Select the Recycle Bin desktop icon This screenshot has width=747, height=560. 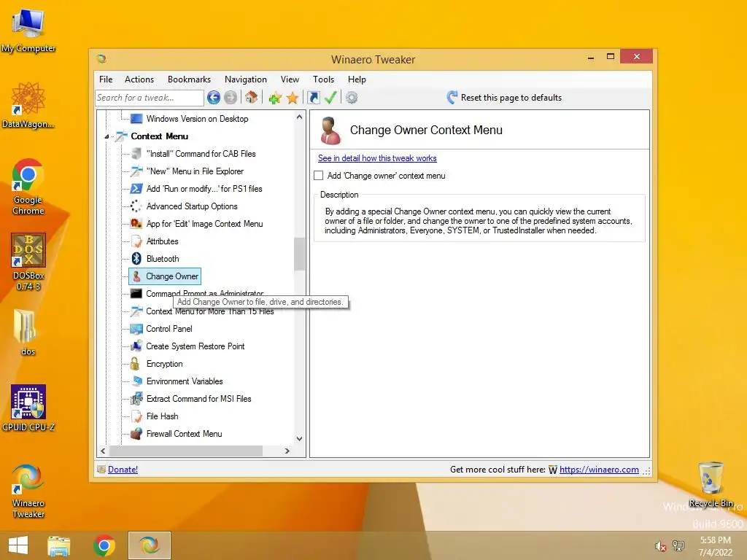pyautogui.click(x=711, y=484)
